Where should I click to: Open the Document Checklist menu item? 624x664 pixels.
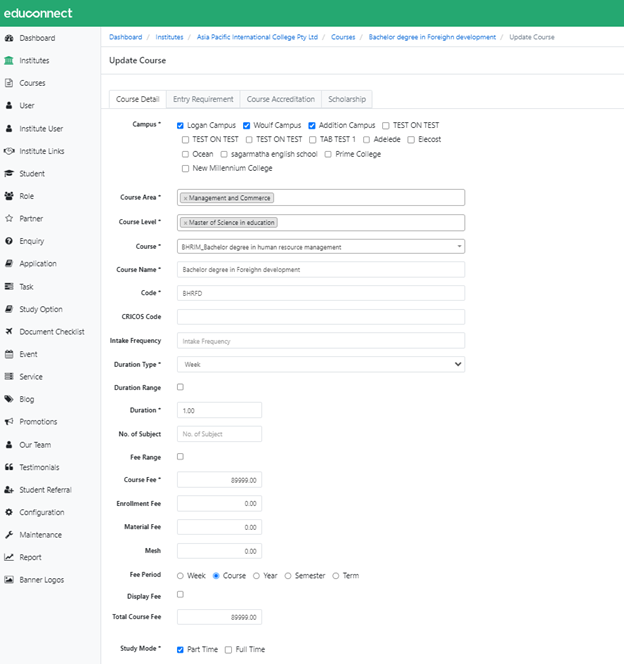click(52, 332)
